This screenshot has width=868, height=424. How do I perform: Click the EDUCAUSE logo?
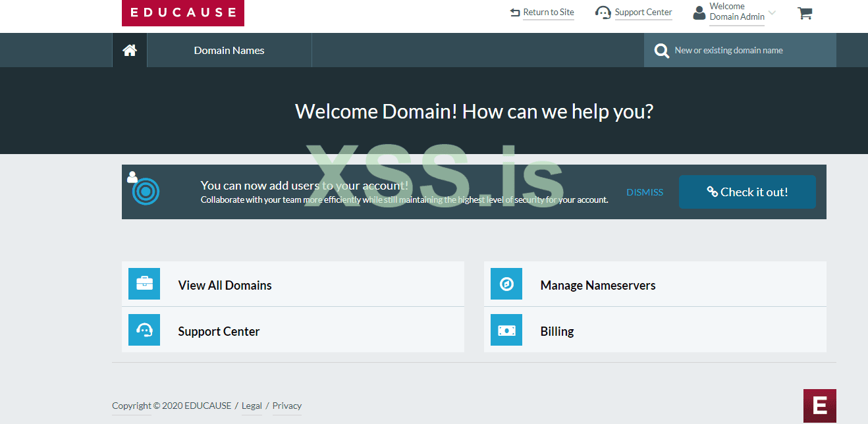tap(182, 13)
